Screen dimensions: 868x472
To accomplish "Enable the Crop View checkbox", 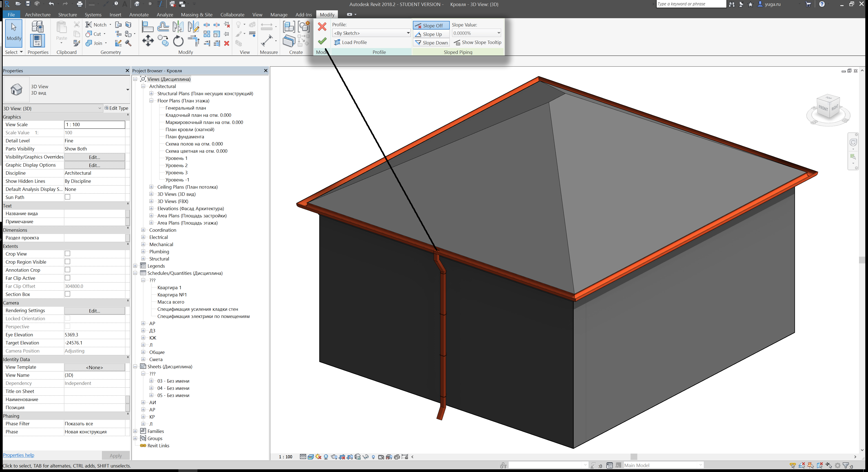I will [67, 254].
